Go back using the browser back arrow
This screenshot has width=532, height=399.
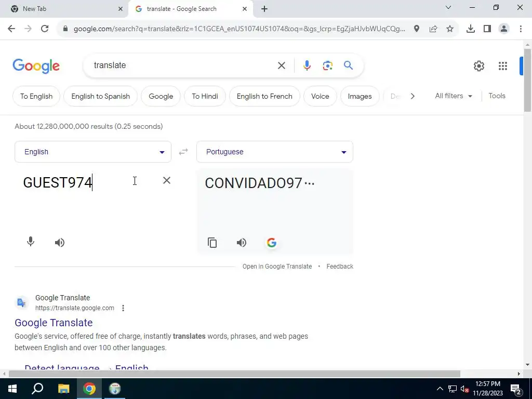(11, 29)
